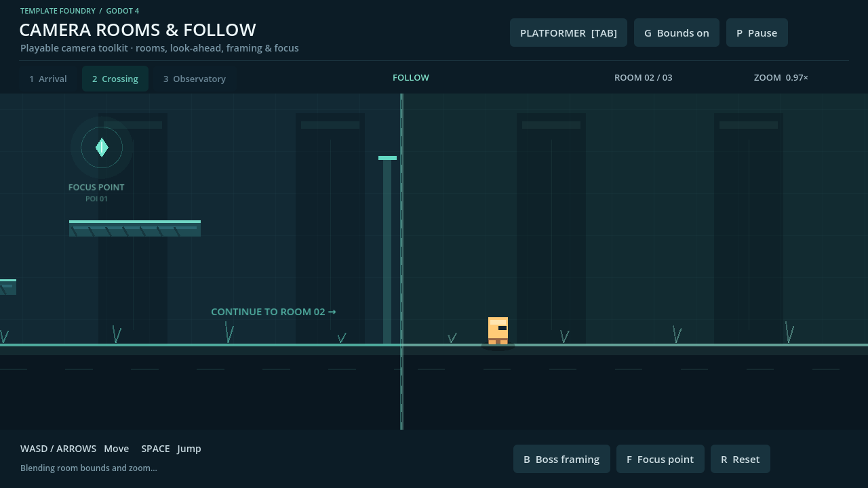Image resolution: width=868 pixels, height=488 pixels.
Task: Click the Focus Point diamond icon
Action: tap(102, 147)
